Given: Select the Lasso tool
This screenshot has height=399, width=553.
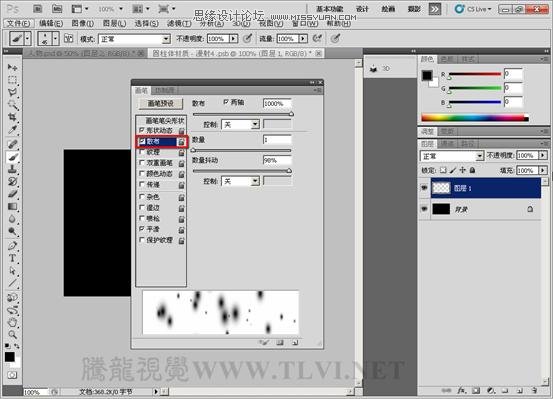Looking at the screenshot, I should tap(12, 92).
